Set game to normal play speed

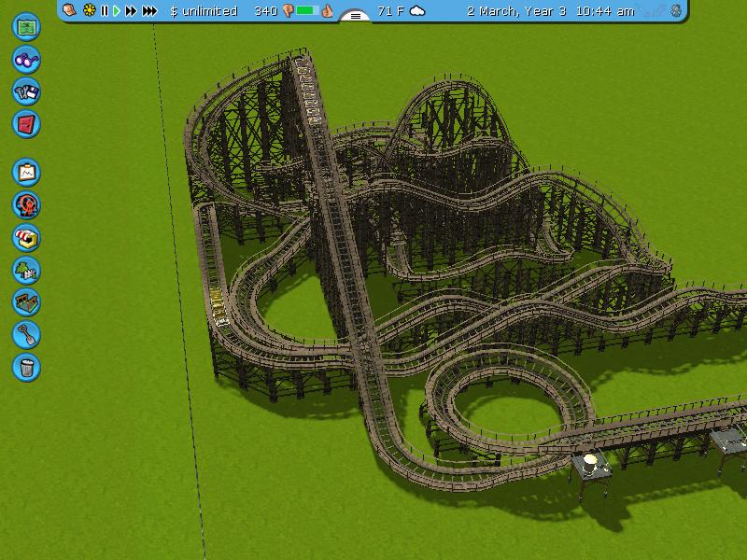116,10
